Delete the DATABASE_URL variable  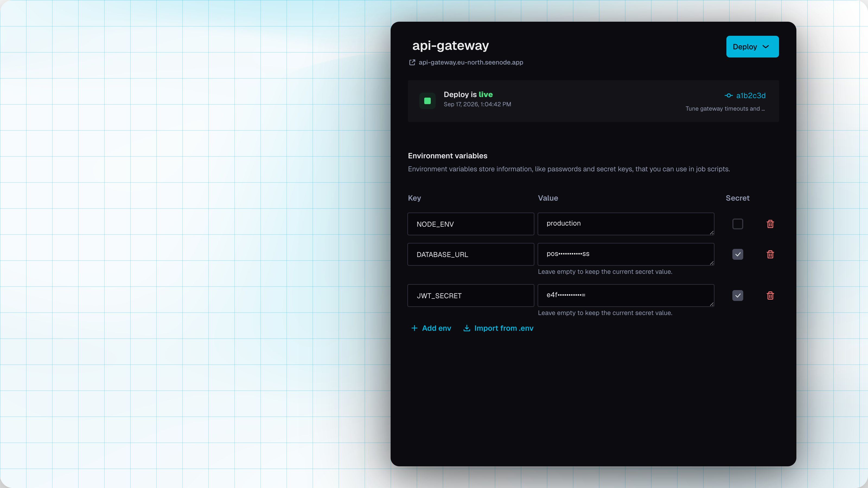coord(770,254)
